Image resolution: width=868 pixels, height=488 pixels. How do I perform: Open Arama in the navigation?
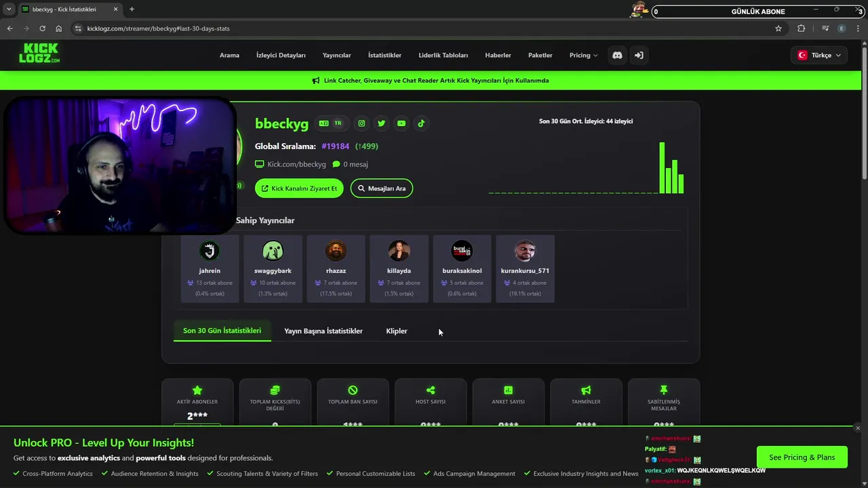(229, 55)
